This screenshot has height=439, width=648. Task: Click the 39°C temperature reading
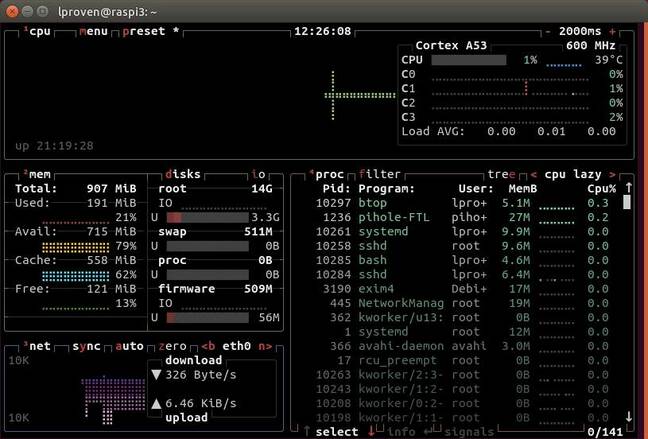click(x=609, y=60)
